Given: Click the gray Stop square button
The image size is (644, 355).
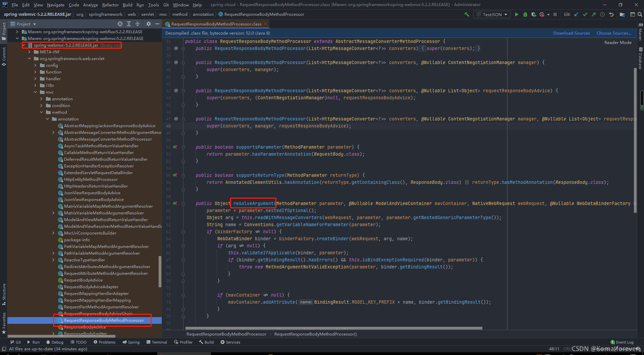Looking at the screenshot, I should coord(555,14).
